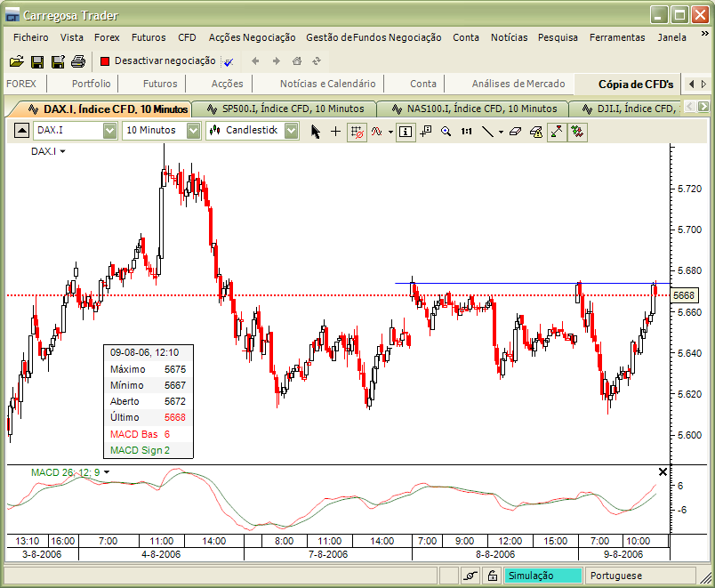Open the Notícias e Calendário workspace

pyautogui.click(x=327, y=84)
